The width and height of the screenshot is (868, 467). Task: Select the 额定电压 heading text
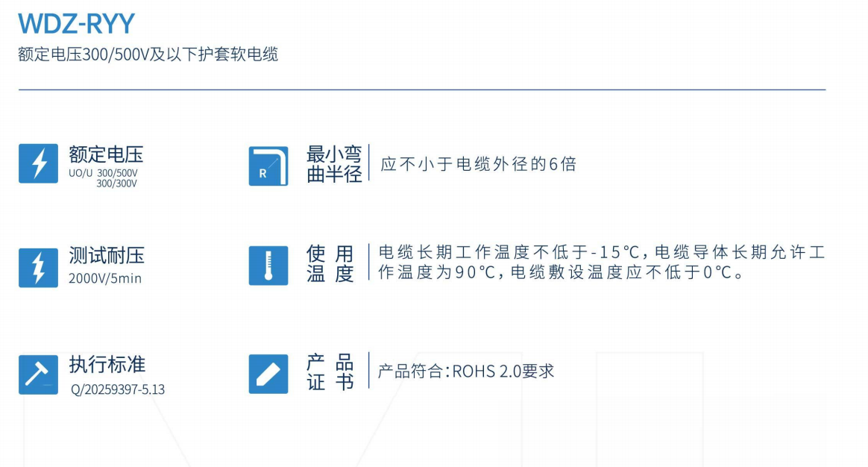pyautogui.click(x=106, y=154)
